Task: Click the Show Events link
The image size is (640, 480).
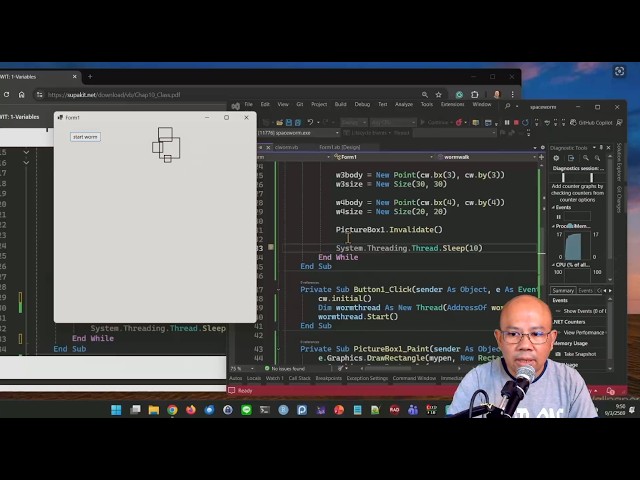Action: (x=584, y=311)
